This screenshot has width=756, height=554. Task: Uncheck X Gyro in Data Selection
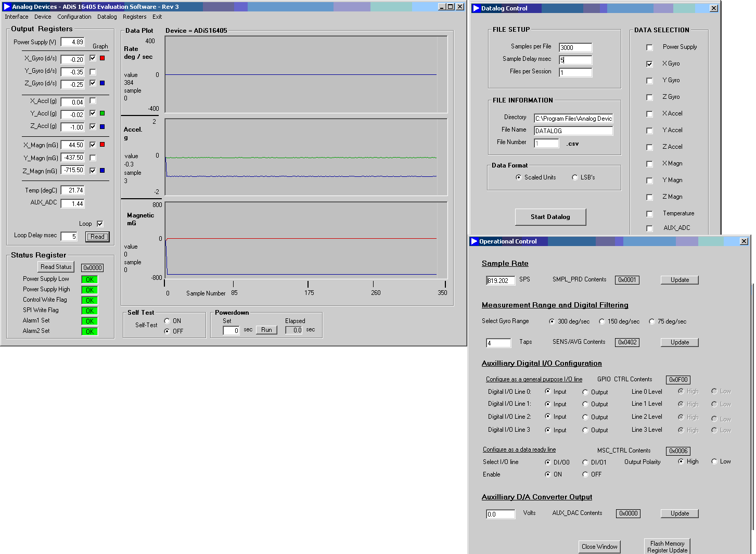(649, 64)
